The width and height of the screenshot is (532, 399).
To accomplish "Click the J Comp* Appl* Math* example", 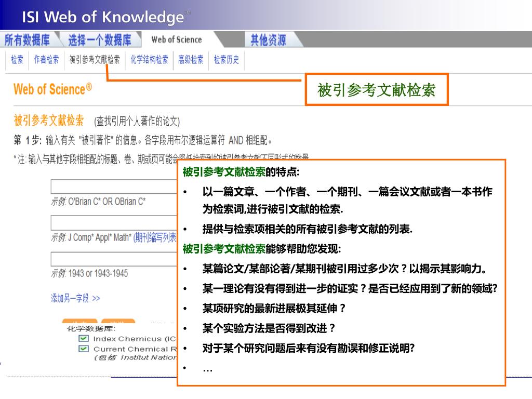I will click(99, 237).
